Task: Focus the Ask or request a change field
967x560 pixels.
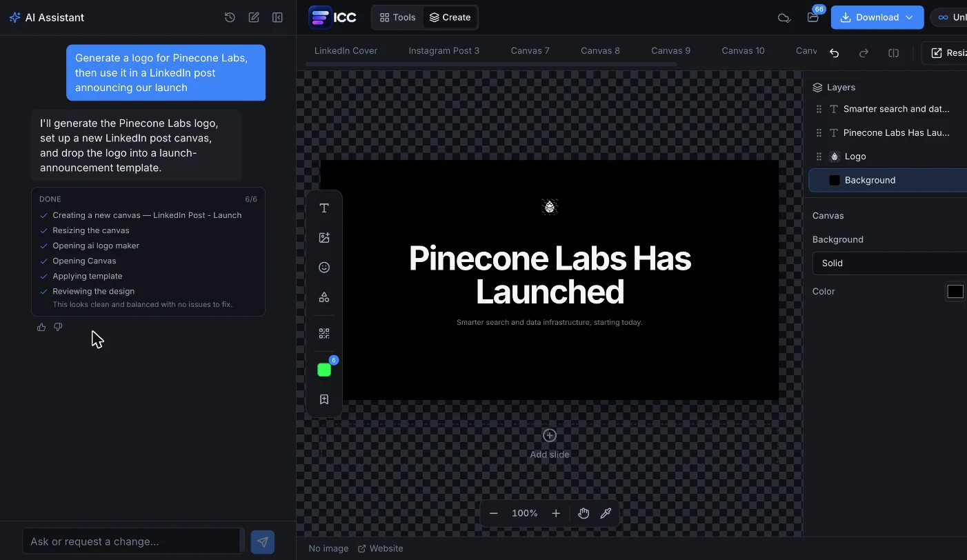Action: click(x=131, y=541)
